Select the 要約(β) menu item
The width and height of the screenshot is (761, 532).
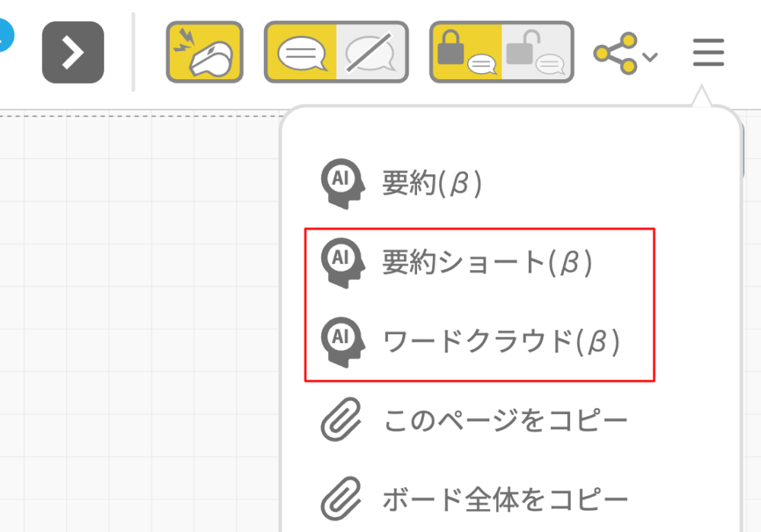(x=432, y=183)
